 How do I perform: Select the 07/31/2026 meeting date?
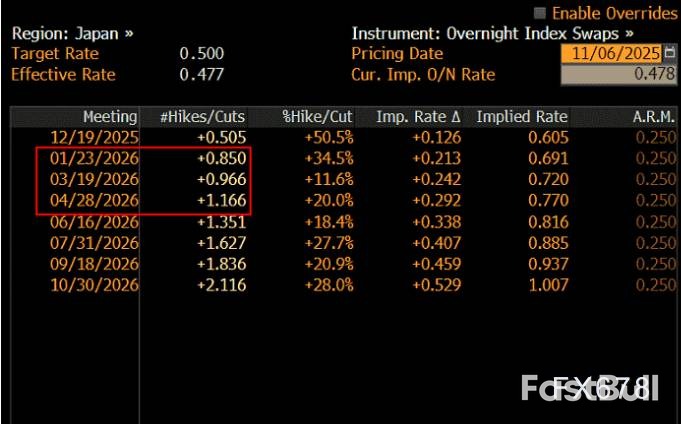pos(96,242)
